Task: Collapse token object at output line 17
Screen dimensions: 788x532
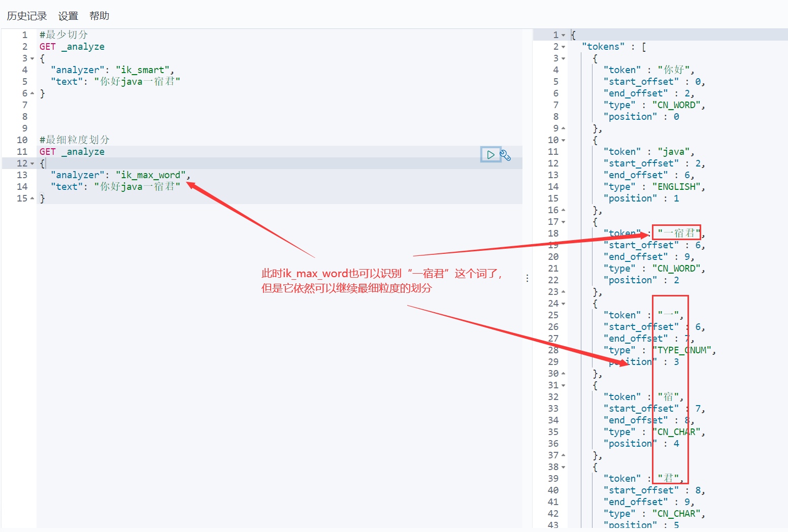Action: coord(564,222)
